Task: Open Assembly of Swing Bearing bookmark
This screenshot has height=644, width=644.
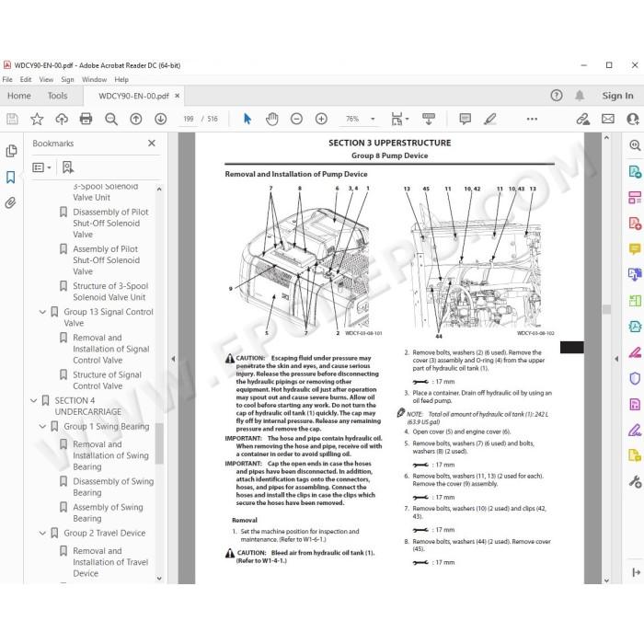Action: tap(108, 512)
